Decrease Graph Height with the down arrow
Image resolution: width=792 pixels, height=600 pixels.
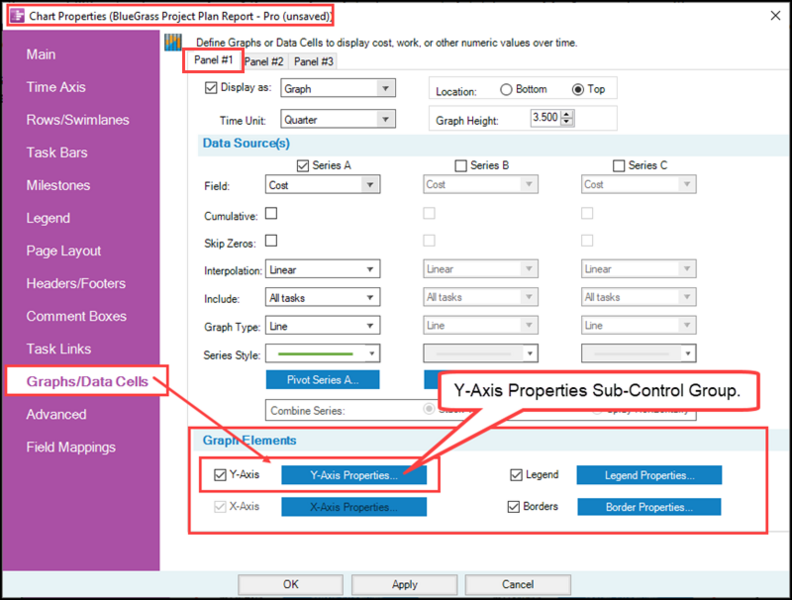click(x=567, y=122)
